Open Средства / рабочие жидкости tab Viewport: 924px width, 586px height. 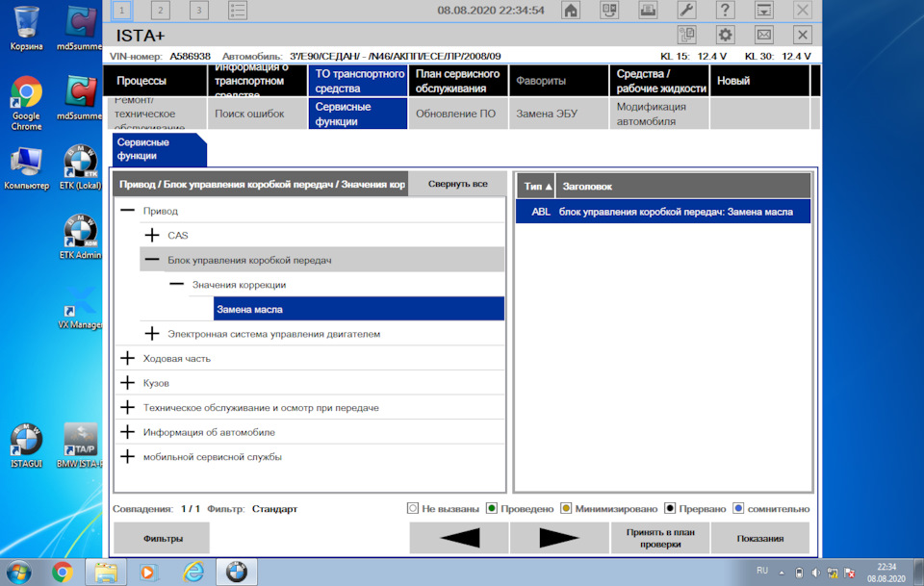(659, 81)
